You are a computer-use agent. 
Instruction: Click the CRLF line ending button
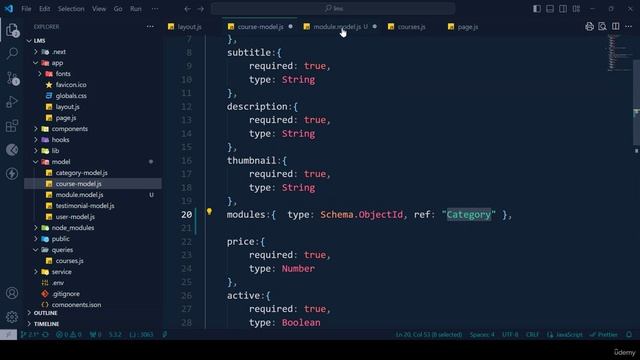(x=532, y=334)
